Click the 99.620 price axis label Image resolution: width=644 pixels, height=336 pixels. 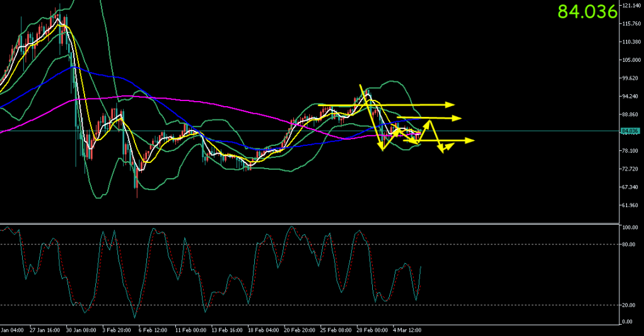click(x=631, y=78)
